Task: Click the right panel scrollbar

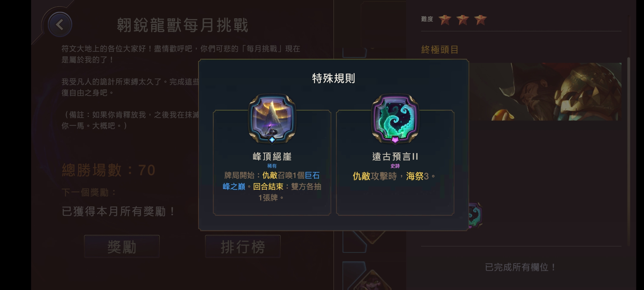Action: (628, 151)
